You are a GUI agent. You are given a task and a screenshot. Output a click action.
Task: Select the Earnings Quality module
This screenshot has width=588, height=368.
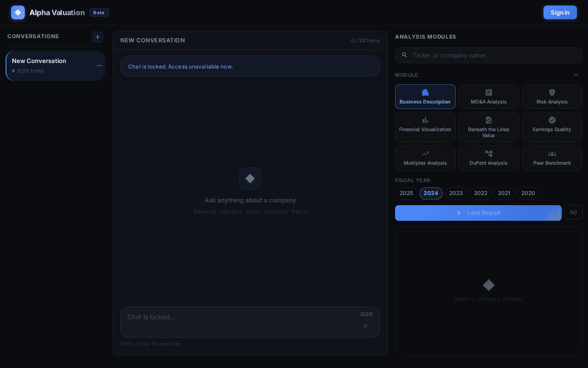pos(552,127)
